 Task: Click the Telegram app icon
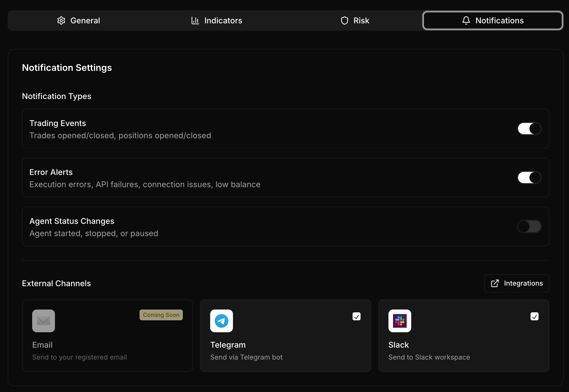pos(221,321)
